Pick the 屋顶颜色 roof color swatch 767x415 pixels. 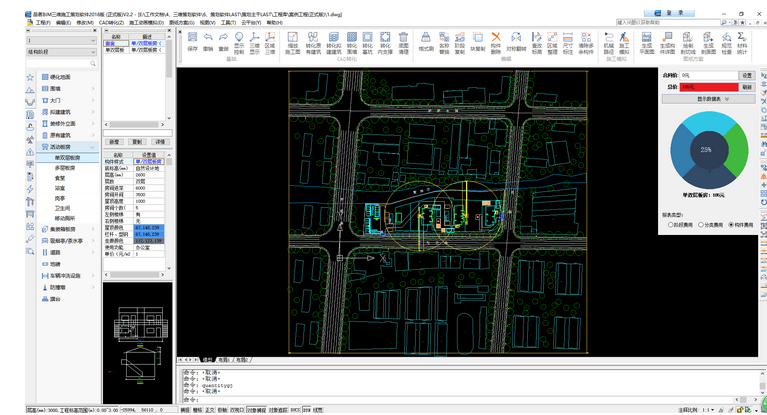coord(149,228)
